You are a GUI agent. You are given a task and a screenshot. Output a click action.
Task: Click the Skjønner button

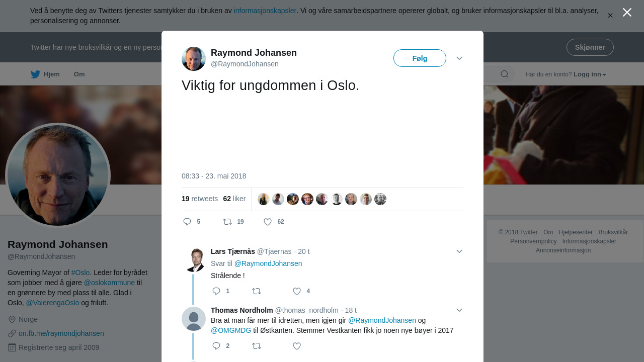pyautogui.click(x=590, y=47)
